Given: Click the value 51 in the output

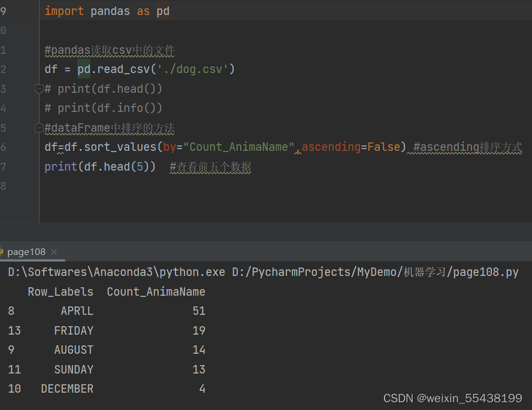Looking at the screenshot, I should tap(199, 311).
